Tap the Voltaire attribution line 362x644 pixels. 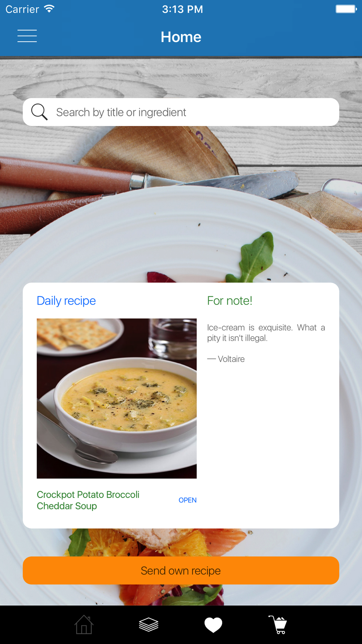click(x=226, y=359)
